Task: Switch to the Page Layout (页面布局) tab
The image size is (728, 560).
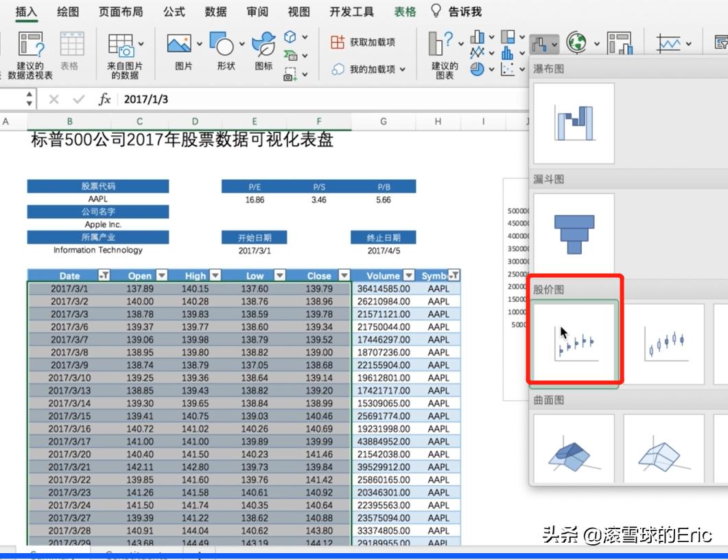Action: (121, 12)
